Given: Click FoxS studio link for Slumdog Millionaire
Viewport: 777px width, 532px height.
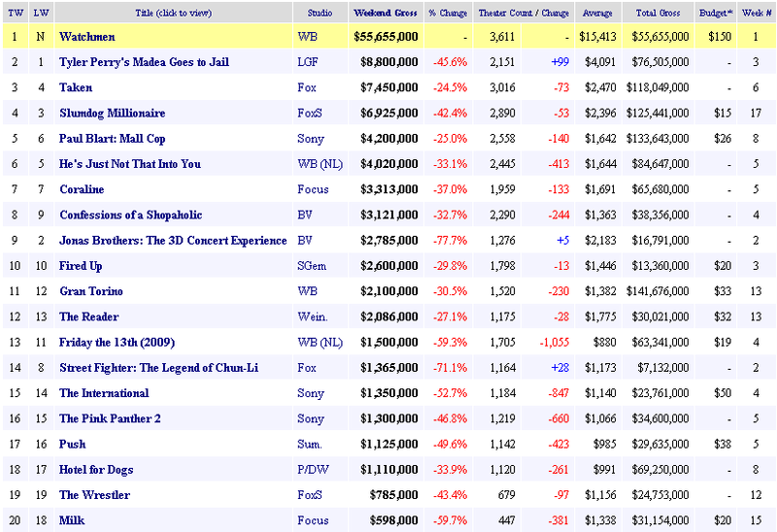Looking at the screenshot, I should point(309,114).
